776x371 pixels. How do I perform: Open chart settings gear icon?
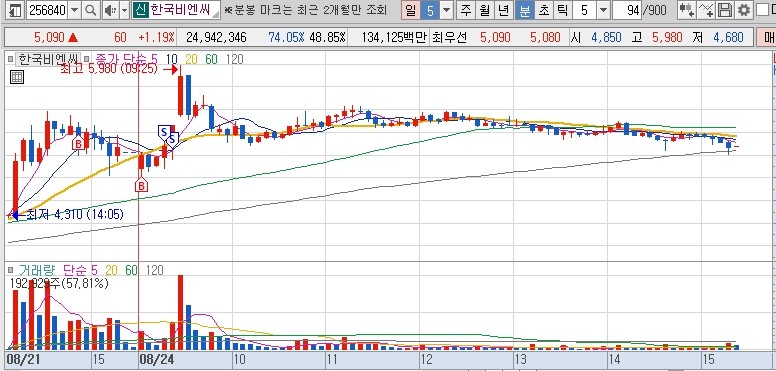743,10
